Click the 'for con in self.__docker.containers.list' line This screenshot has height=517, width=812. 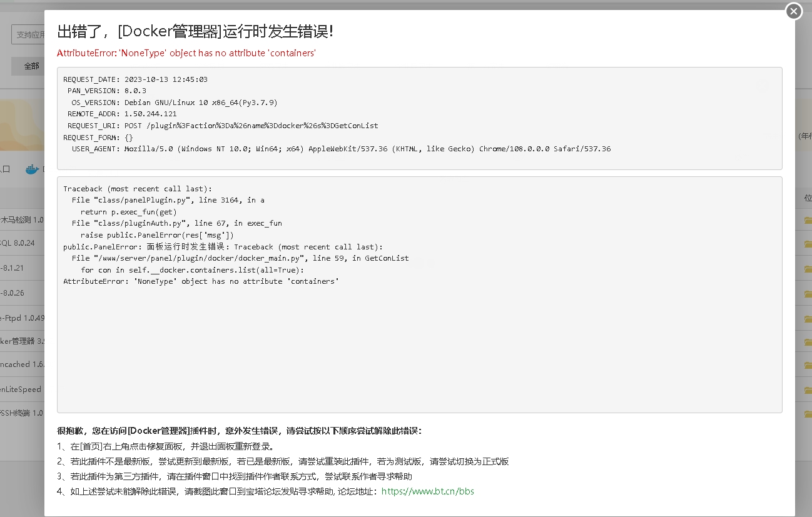point(192,270)
